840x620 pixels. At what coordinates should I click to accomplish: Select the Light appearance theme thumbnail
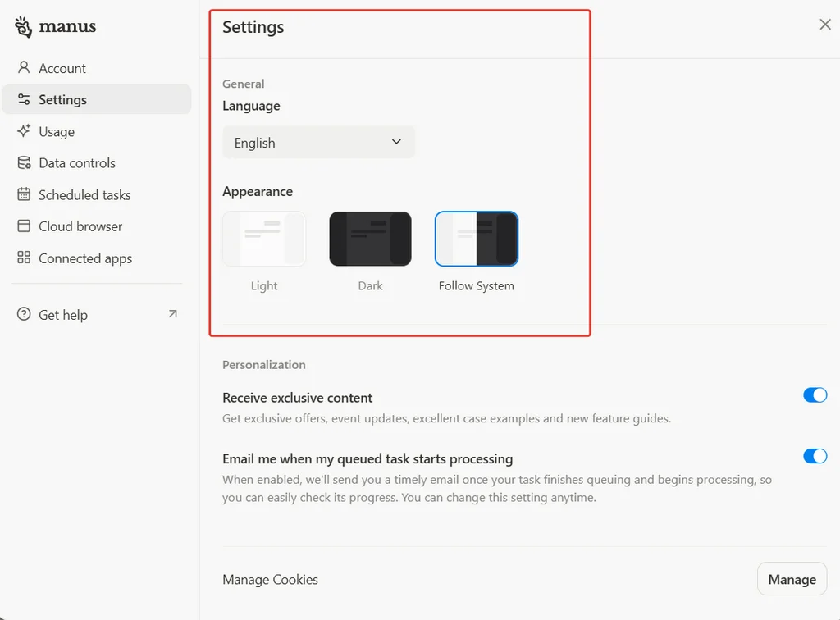pyautogui.click(x=264, y=239)
